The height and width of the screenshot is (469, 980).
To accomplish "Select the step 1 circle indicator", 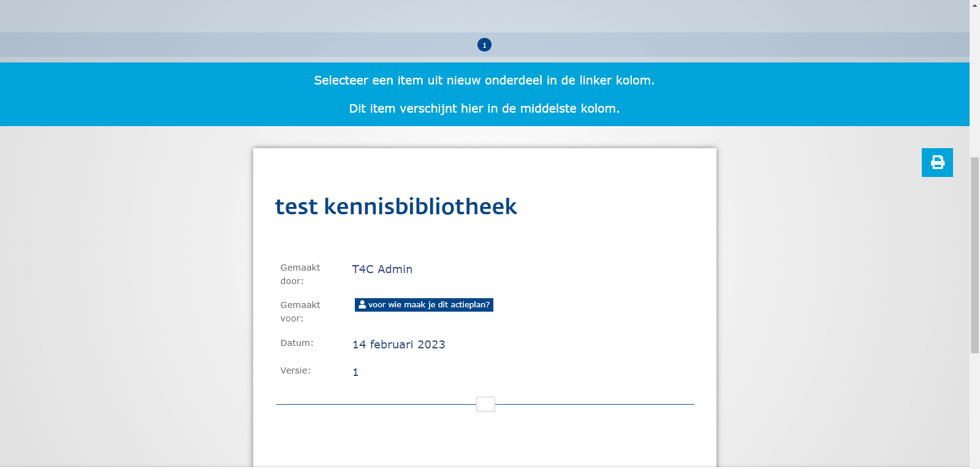I will (x=484, y=45).
